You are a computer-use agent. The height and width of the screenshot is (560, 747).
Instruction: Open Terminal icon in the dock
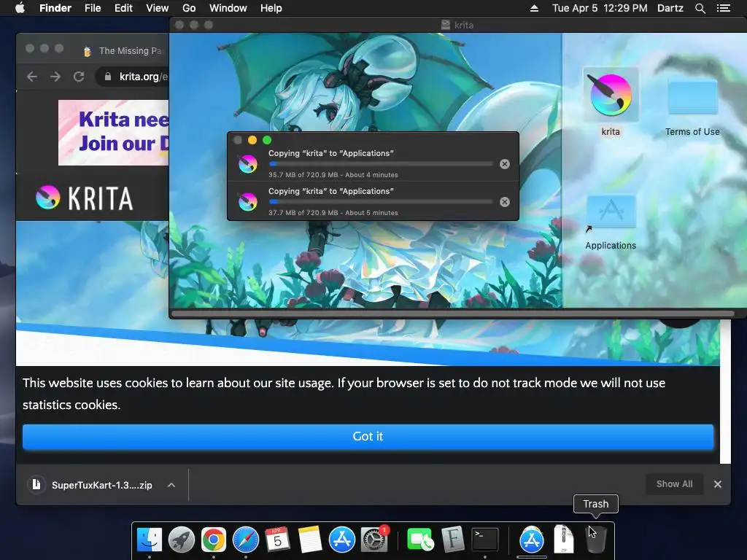click(484, 540)
